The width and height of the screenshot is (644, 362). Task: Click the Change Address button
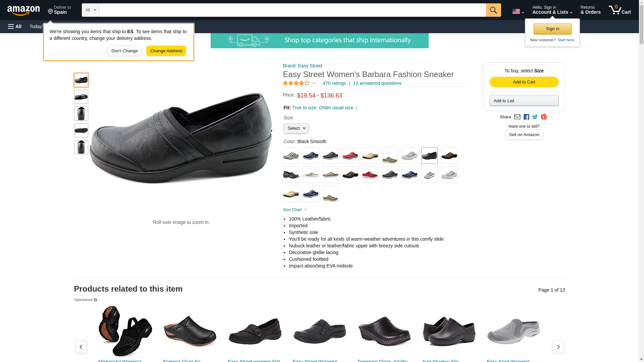[166, 51]
